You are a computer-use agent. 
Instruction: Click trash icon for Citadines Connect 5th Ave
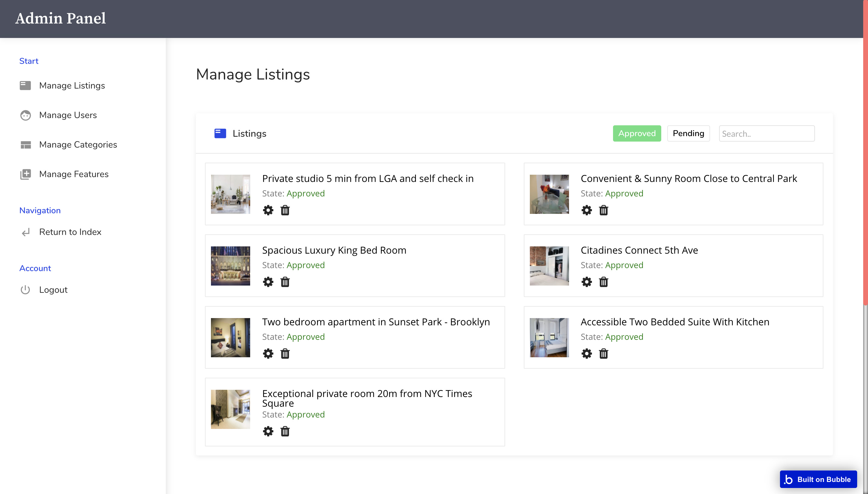coord(603,282)
